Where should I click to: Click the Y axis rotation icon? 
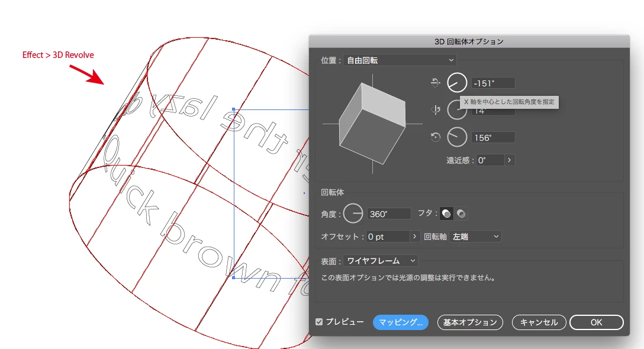[436, 109]
